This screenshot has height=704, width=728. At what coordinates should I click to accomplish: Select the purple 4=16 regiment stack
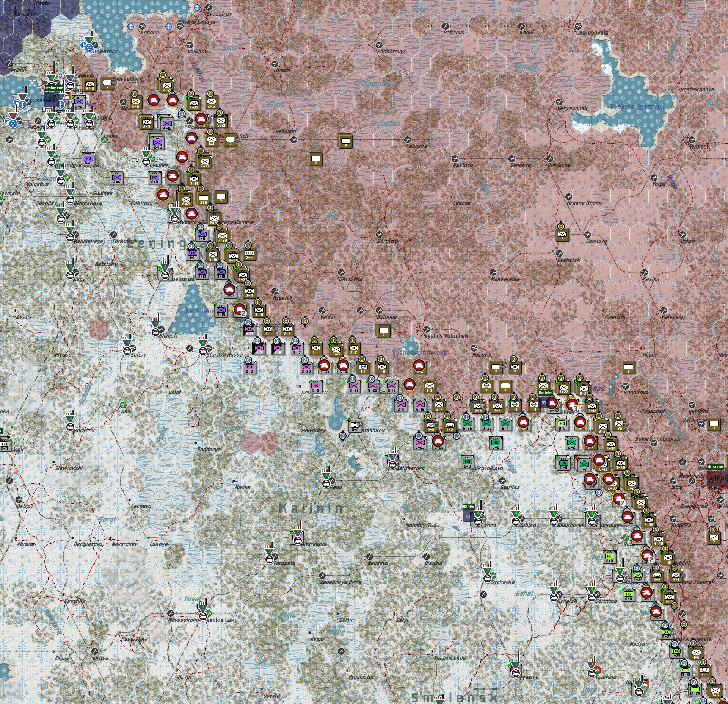click(x=167, y=124)
